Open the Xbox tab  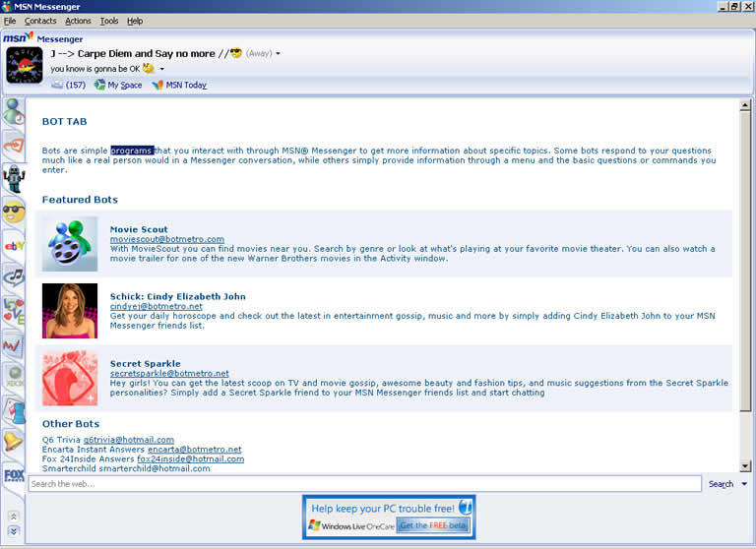click(14, 376)
